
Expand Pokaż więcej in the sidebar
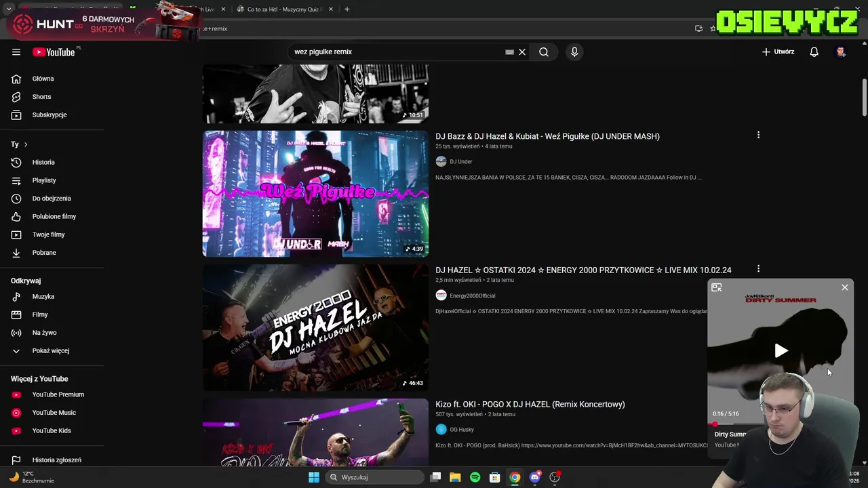(x=52, y=350)
